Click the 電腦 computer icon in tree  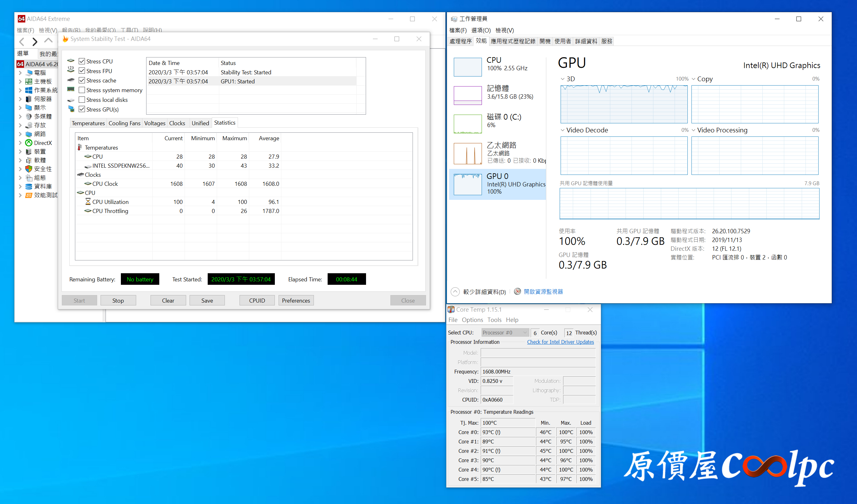(29, 72)
